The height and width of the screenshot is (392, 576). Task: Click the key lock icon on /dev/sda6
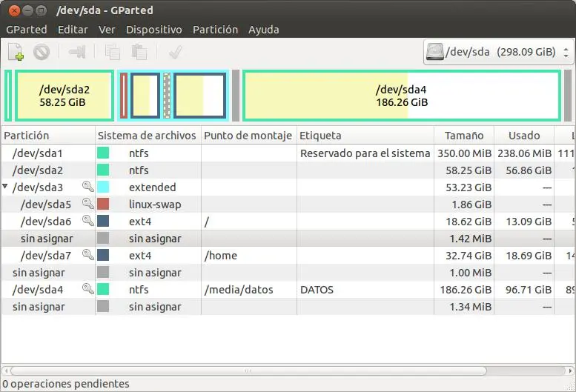point(87,221)
